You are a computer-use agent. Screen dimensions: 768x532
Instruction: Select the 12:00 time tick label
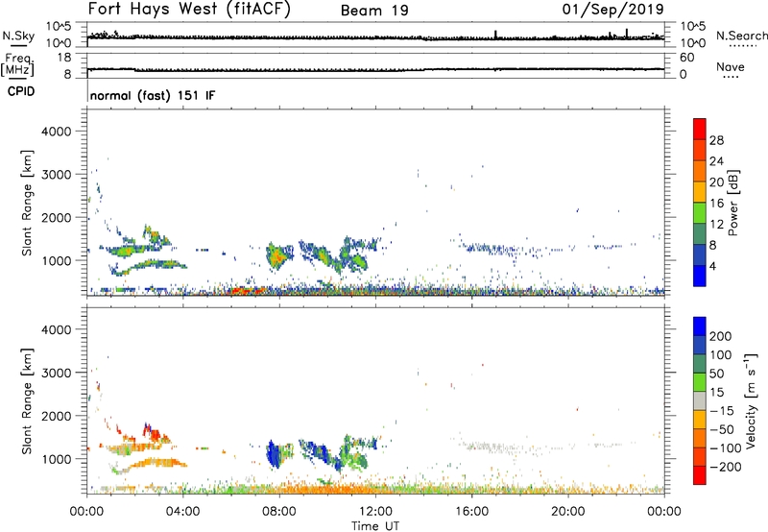coord(375,512)
